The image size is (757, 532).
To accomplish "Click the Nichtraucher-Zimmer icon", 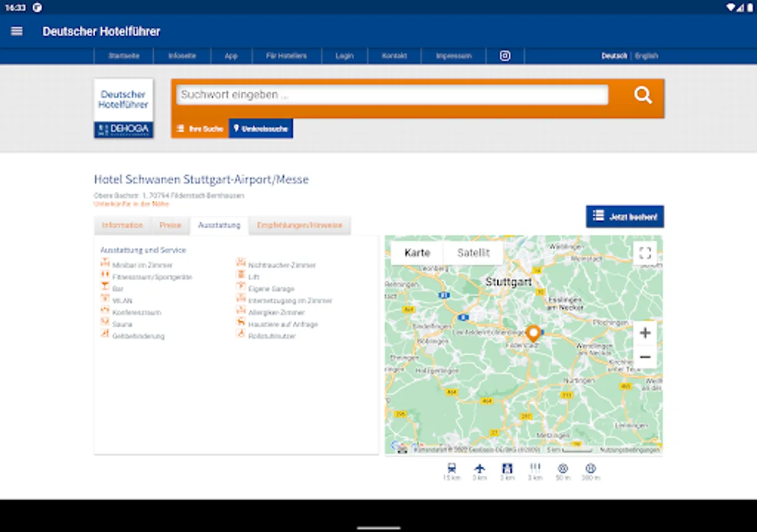I will pyautogui.click(x=241, y=263).
